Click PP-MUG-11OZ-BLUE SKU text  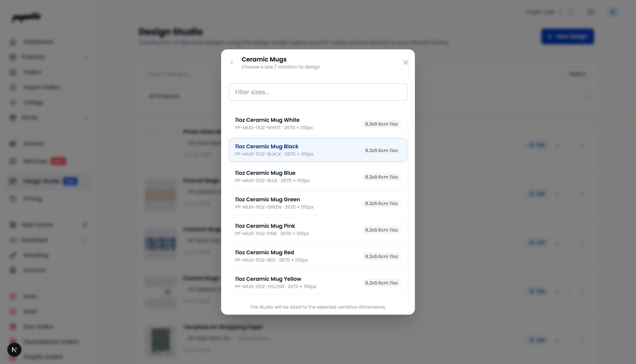click(256, 181)
